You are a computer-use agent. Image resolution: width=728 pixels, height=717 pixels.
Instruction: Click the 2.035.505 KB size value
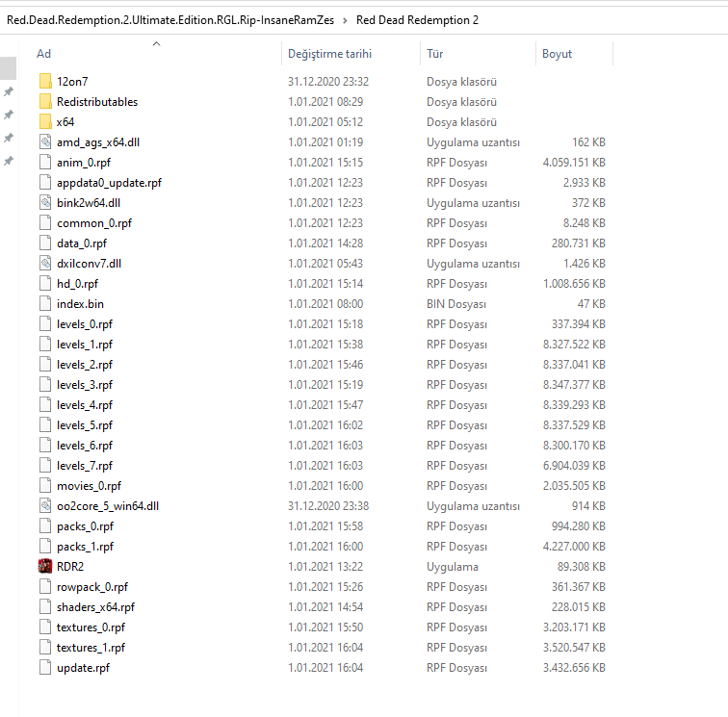point(574,485)
